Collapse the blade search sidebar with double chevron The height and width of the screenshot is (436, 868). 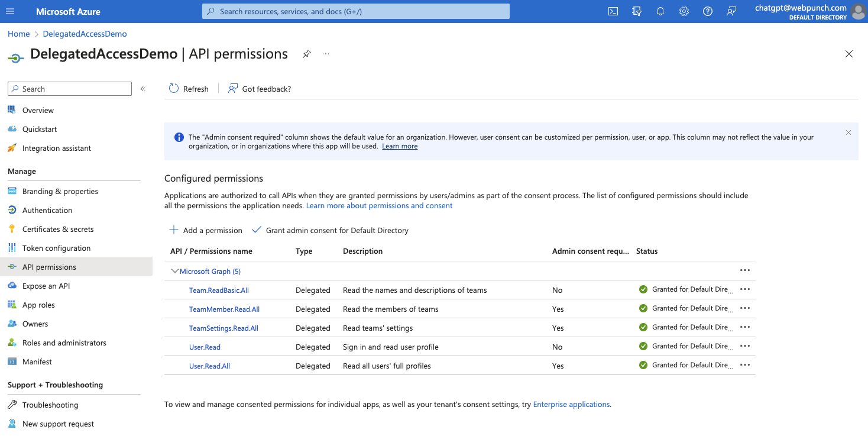(142, 88)
